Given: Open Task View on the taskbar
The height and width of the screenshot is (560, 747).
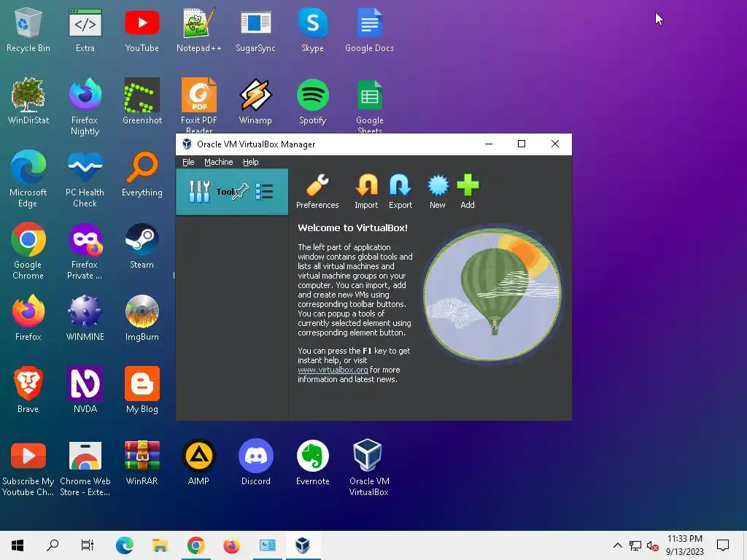Looking at the screenshot, I should coord(88,545).
